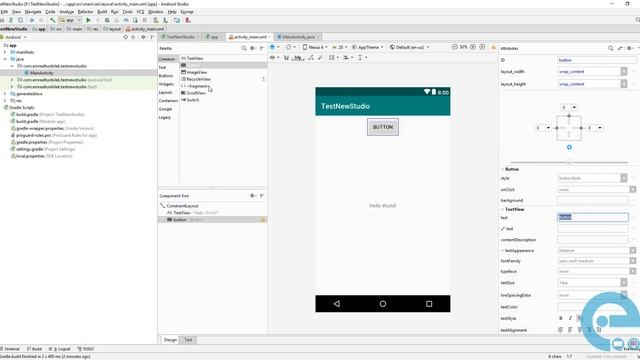Run the app with the green play button
640x360 pixels.
pos(88,20)
